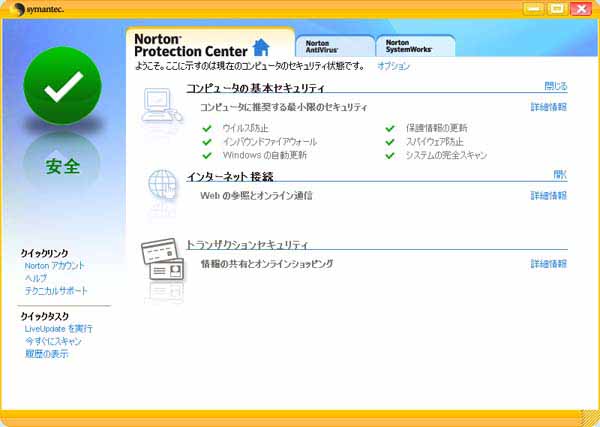The height and width of the screenshot is (427, 600).
Task: Collapse basic security section via 閉じる
Action: (556, 86)
